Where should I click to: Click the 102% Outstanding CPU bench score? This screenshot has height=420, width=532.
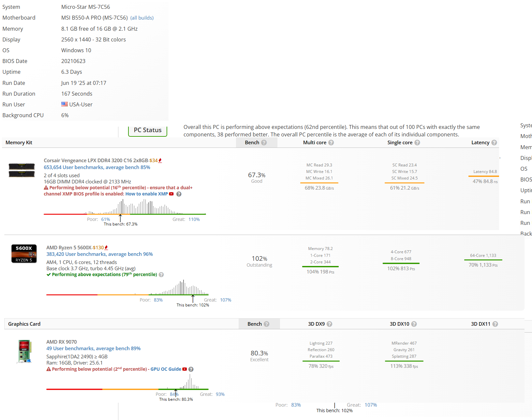(259, 261)
